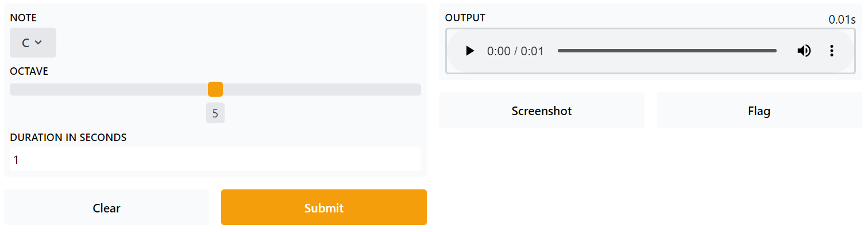
Task: Focus the Duration in Seconds input field
Action: tap(215, 159)
